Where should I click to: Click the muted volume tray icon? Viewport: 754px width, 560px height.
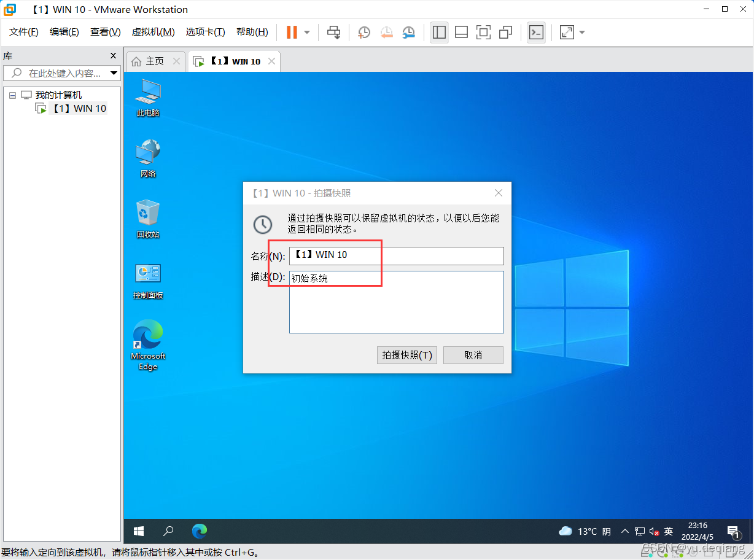pos(654,531)
